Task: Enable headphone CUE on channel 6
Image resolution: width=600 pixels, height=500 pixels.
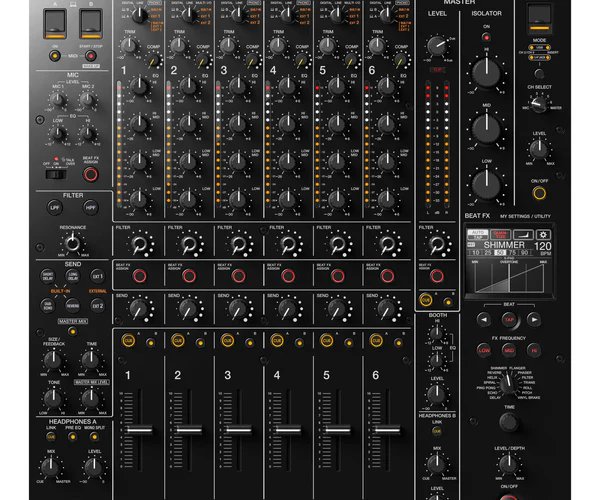Action: point(376,340)
